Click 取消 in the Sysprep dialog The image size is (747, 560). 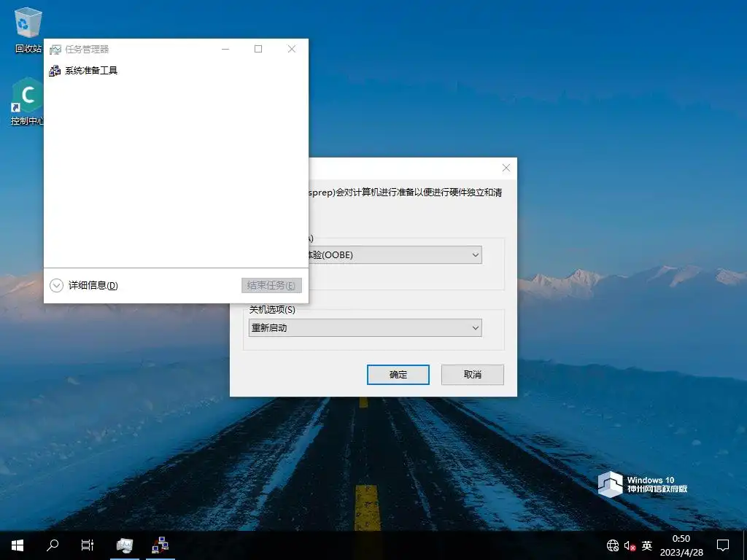click(x=472, y=375)
